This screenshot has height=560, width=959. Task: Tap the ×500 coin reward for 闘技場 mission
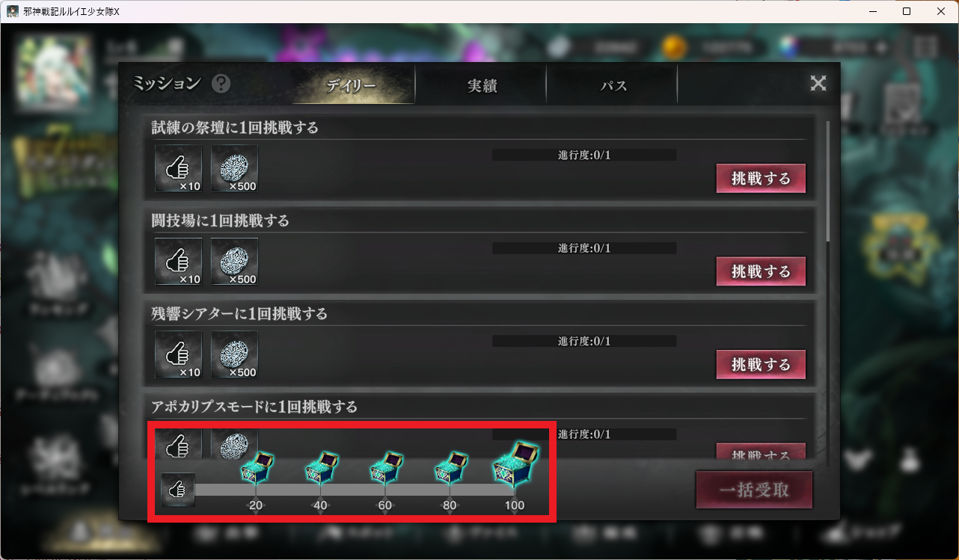(234, 262)
